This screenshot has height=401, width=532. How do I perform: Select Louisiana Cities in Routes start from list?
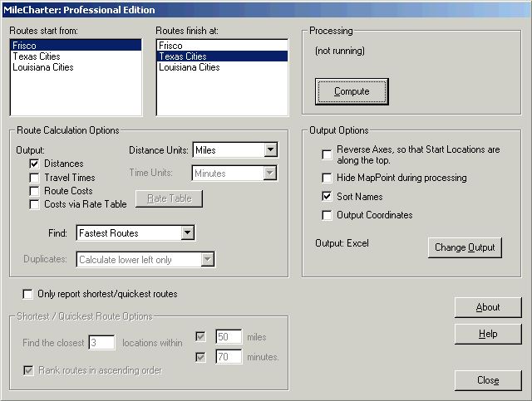[x=76, y=67]
